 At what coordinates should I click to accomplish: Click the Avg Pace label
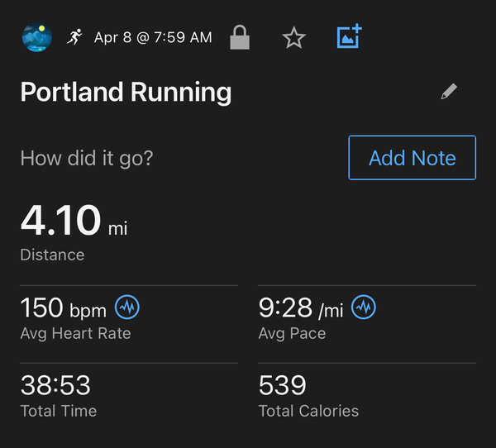[x=292, y=334]
